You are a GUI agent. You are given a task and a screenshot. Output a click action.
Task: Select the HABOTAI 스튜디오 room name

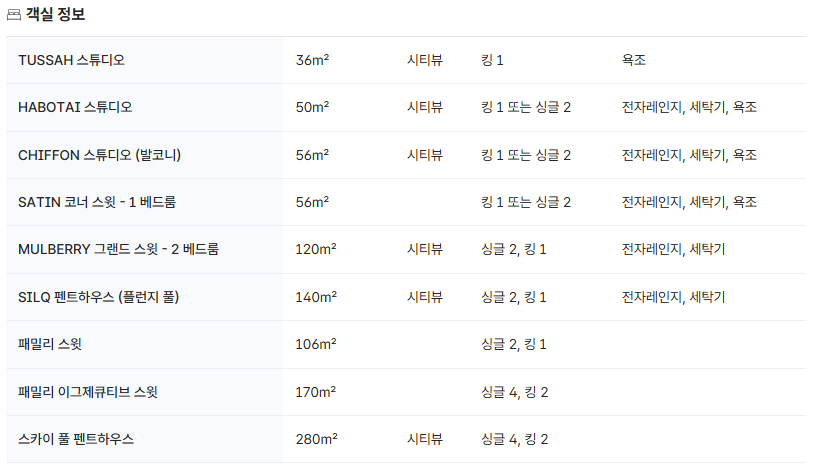point(75,107)
